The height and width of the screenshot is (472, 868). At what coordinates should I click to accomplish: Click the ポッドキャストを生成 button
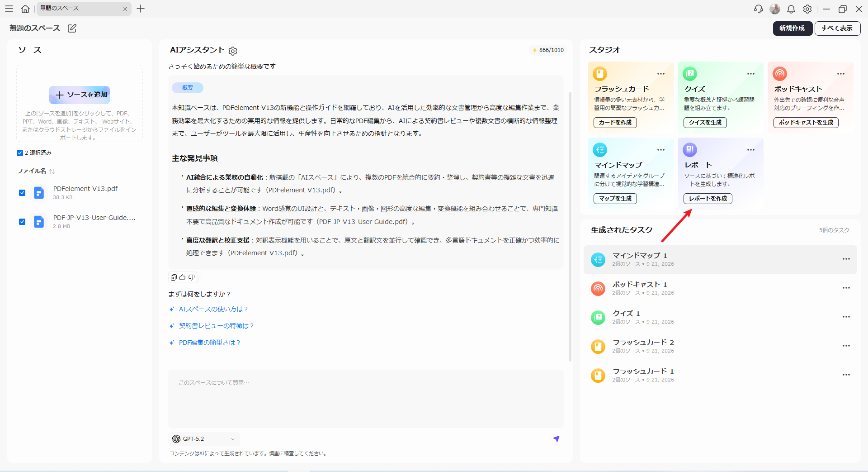click(806, 123)
